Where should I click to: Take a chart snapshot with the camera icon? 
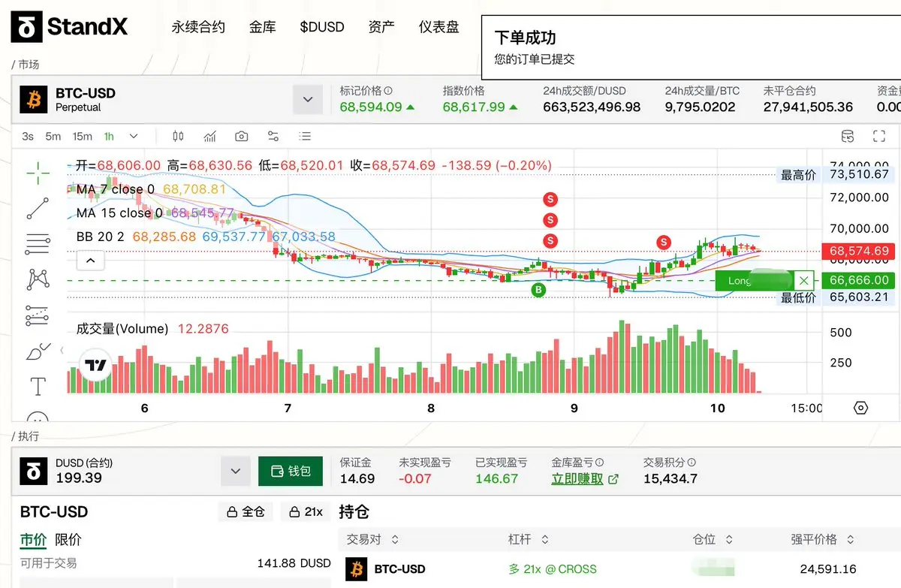[x=241, y=136]
